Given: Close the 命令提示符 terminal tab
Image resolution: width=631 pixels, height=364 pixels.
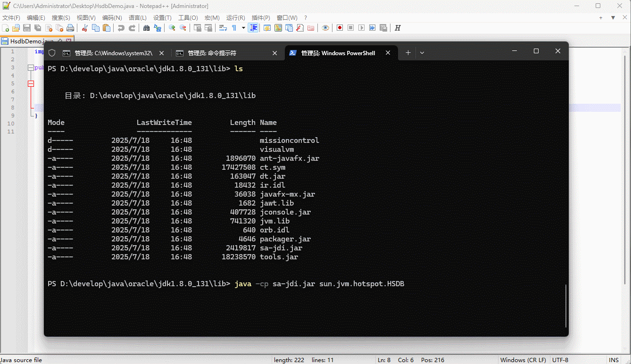Looking at the screenshot, I should [x=275, y=53].
